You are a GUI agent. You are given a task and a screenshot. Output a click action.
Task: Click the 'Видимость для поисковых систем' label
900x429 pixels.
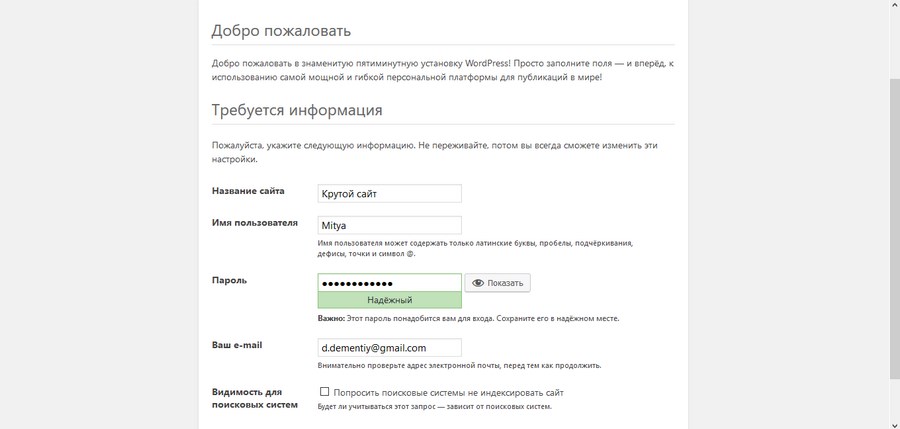pyautogui.click(x=254, y=398)
